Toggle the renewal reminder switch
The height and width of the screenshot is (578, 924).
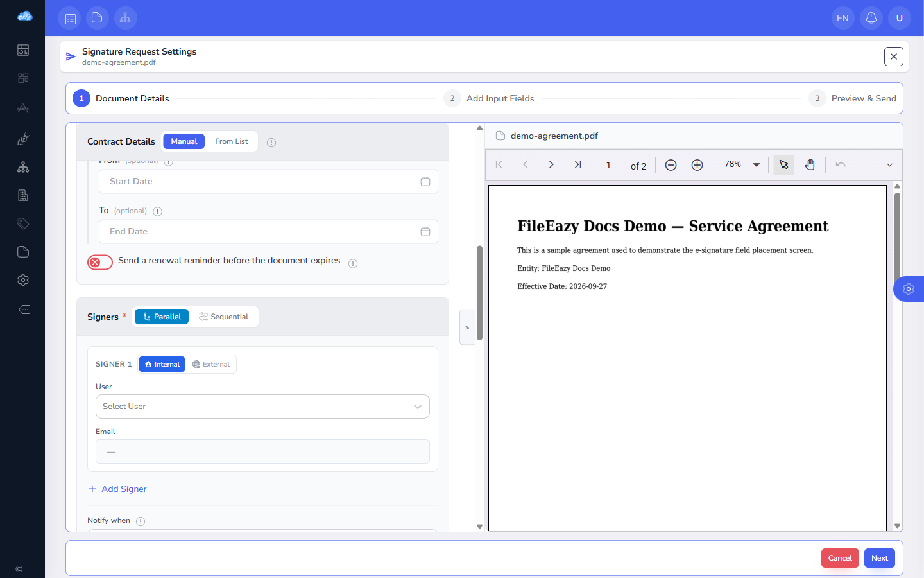coord(100,262)
